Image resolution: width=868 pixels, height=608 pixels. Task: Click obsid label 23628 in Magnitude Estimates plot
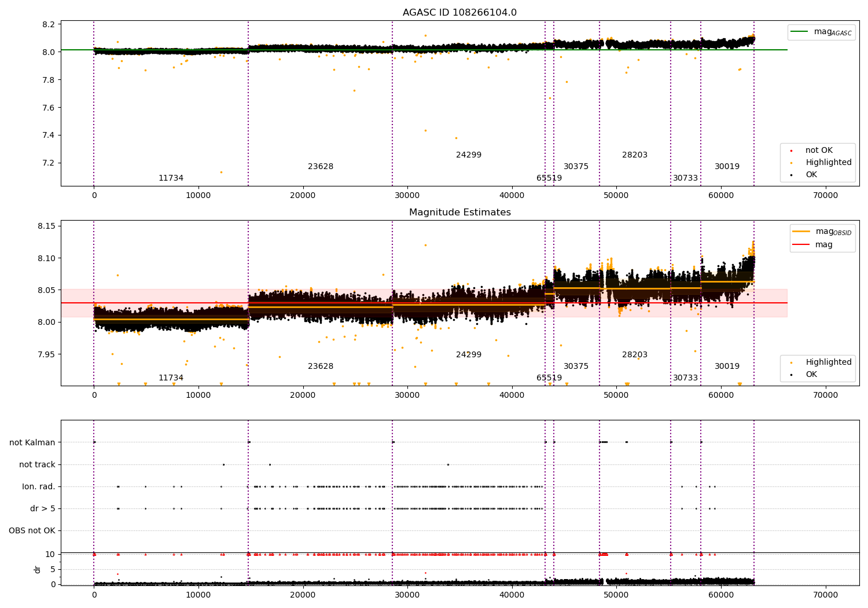(x=321, y=367)
